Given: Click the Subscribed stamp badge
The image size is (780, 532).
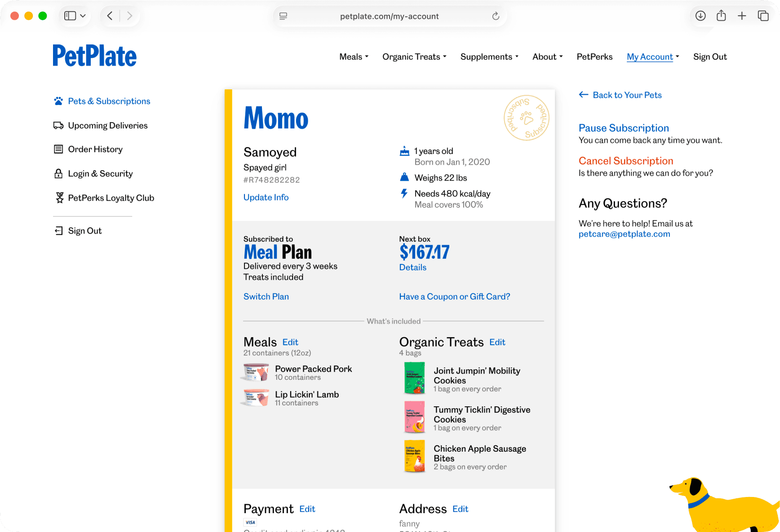Looking at the screenshot, I should 526,118.
